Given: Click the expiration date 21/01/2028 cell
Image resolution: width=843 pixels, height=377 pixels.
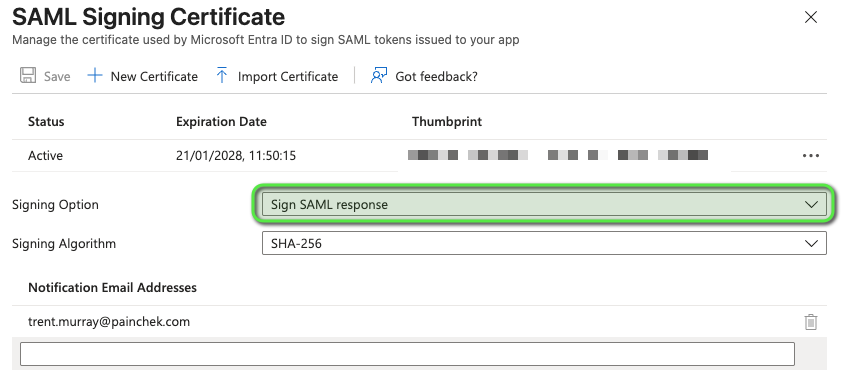Looking at the screenshot, I should click(235, 156).
